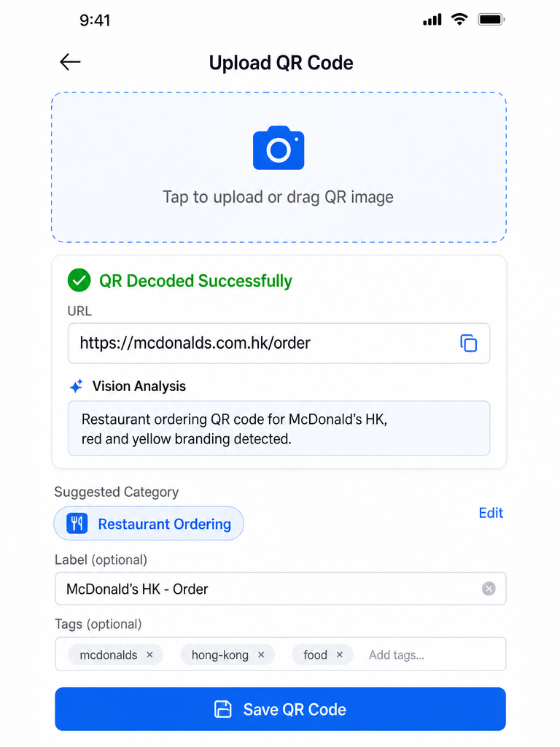Go back using the arrow icon
The image size is (560, 747).
tap(70, 62)
